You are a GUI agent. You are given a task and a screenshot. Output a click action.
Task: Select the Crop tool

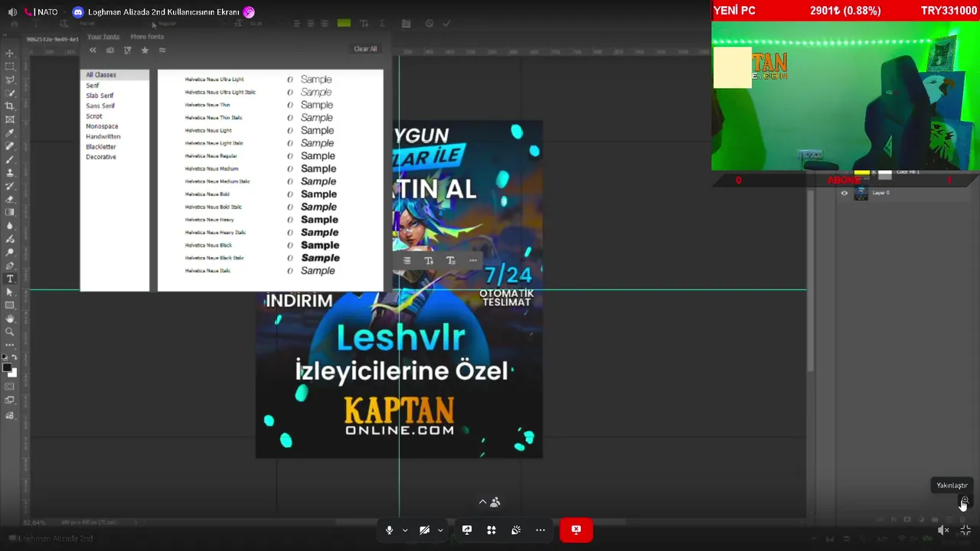10,106
